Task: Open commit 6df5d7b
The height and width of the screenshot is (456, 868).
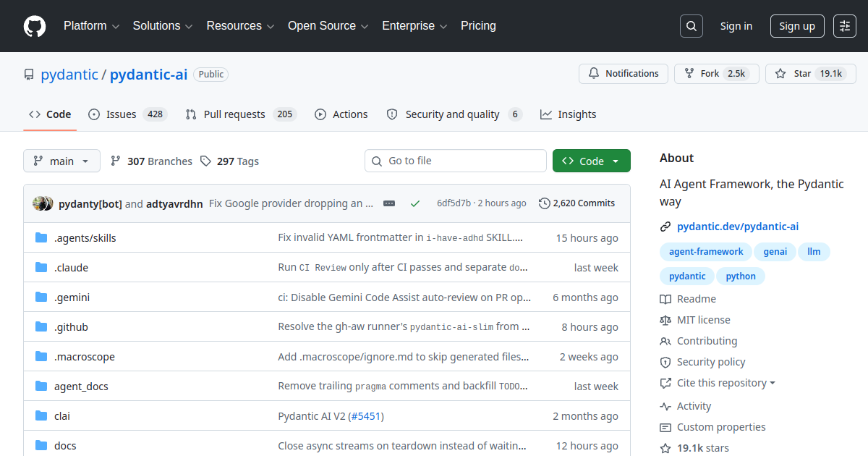Action: tap(454, 203)
